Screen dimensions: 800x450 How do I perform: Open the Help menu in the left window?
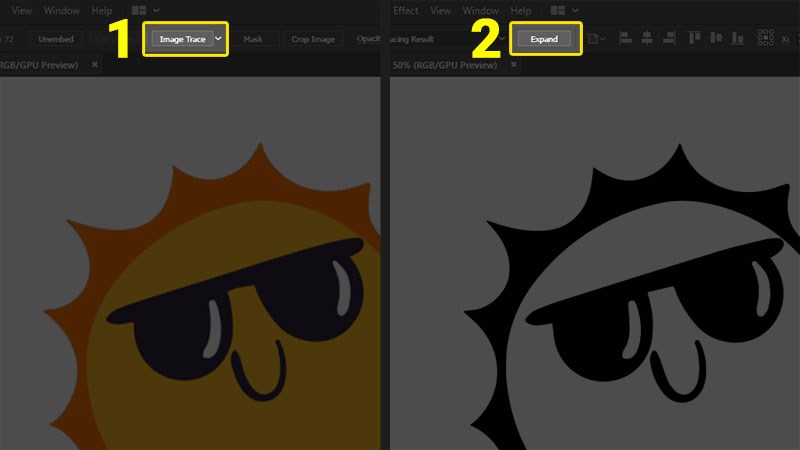[x=102, y=10]
